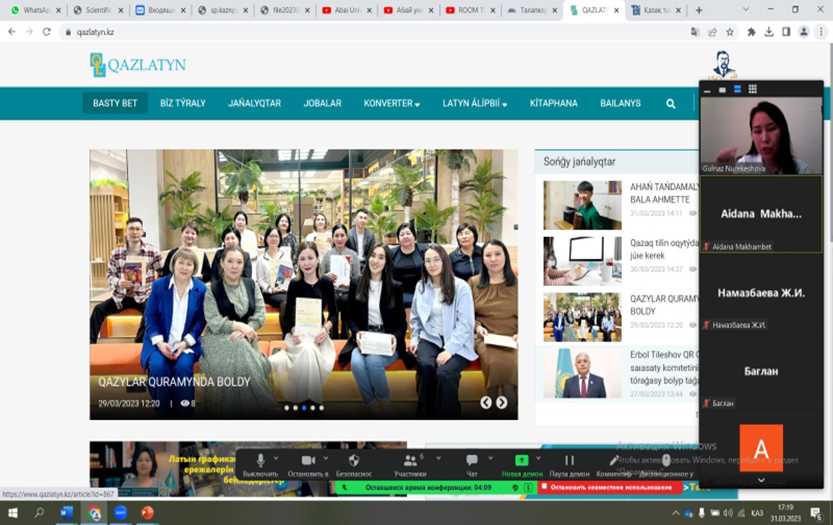Stop video using the camera icon

(308, 461)
